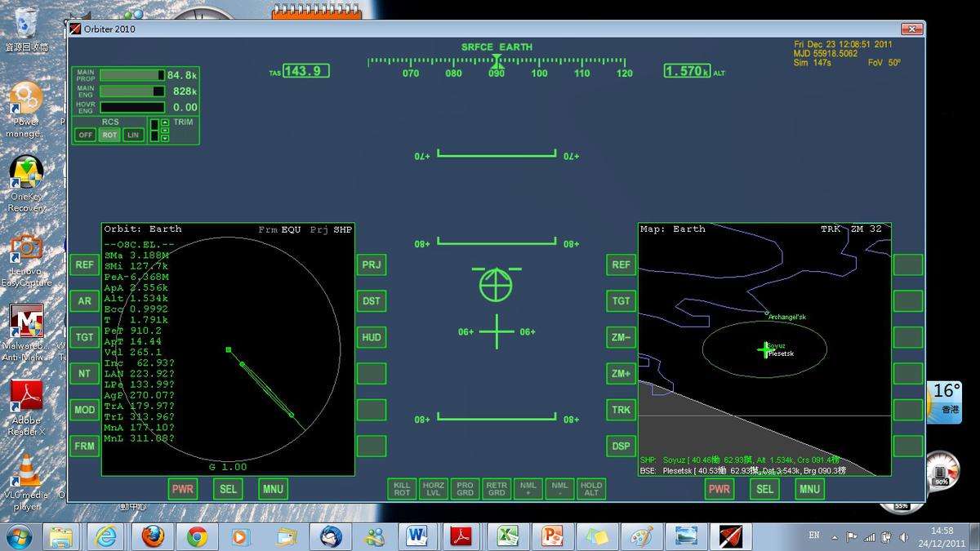Open Firefox from the taskbar
The width and height of the screenshot is (980, 551).
click(152, 536)
